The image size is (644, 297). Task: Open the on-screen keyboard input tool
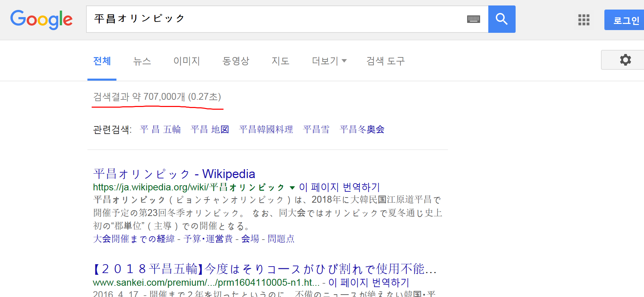coord(473,19)
